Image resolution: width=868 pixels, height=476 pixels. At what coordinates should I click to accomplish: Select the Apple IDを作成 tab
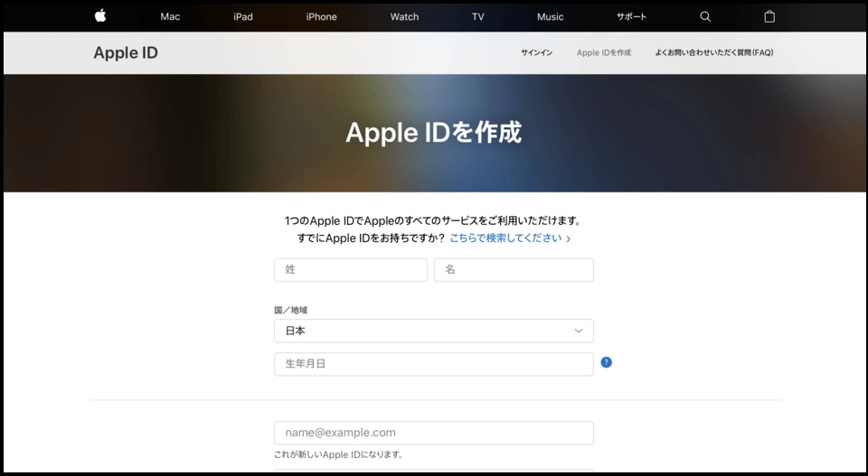(604, 52)
